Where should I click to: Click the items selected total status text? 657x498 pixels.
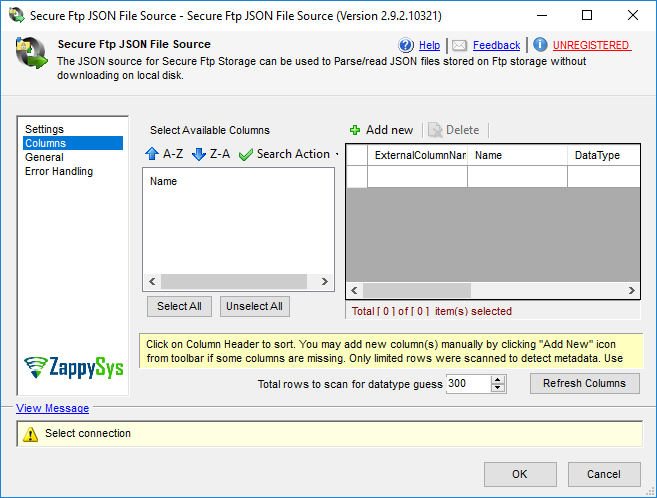point(432,311)
